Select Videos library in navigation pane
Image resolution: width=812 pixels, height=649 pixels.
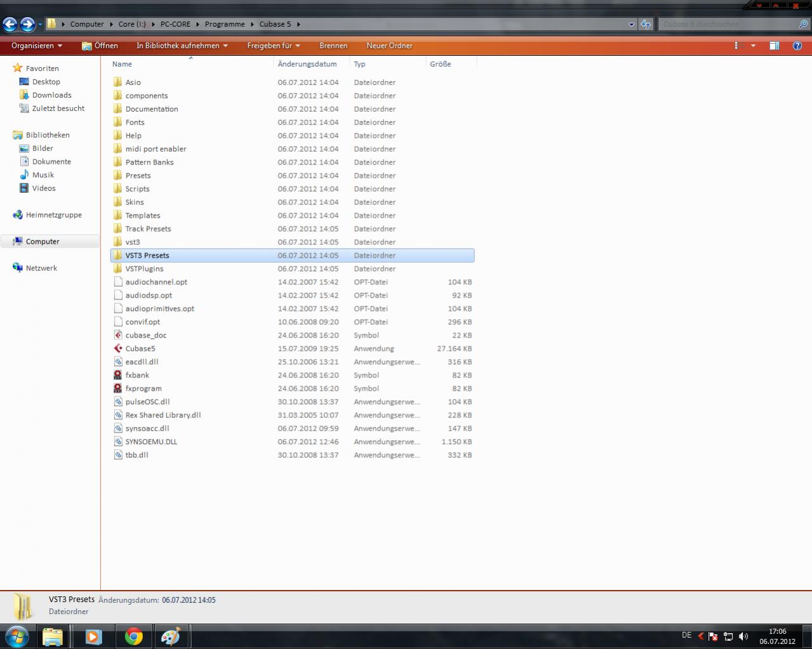(44, 188)
